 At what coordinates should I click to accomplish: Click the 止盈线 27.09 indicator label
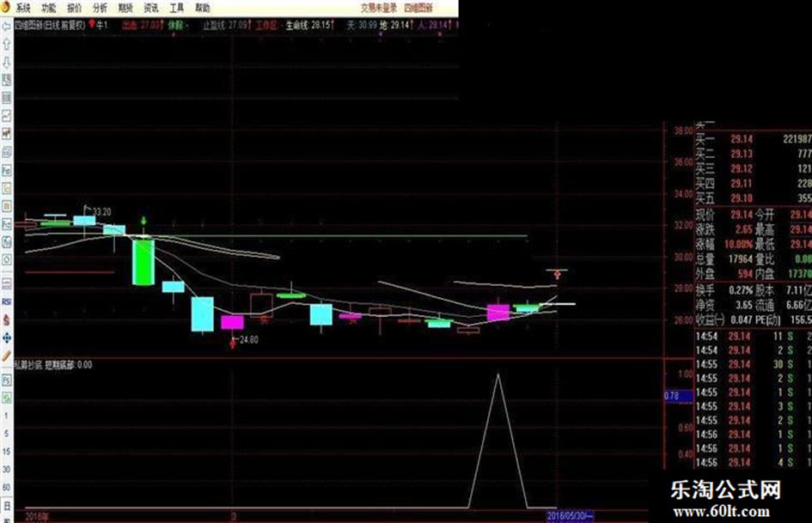pyautogui.click(x=227, y=25)
